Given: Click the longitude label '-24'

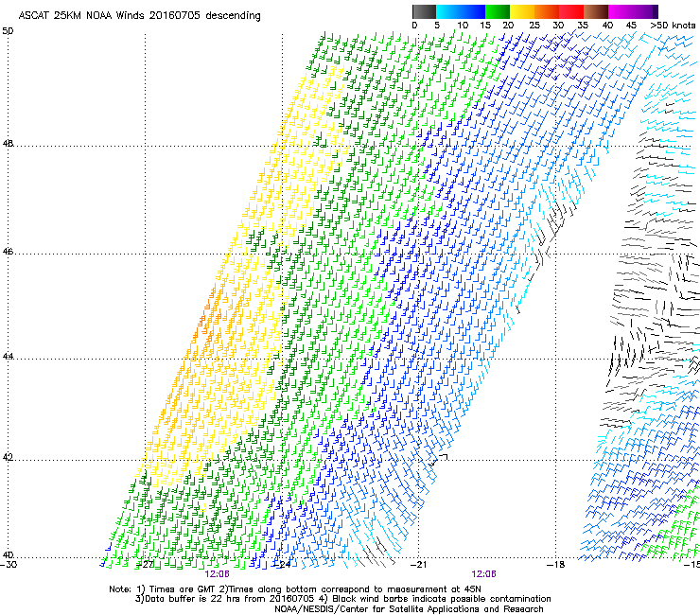Looking at the screenshot, I should 282,565.
